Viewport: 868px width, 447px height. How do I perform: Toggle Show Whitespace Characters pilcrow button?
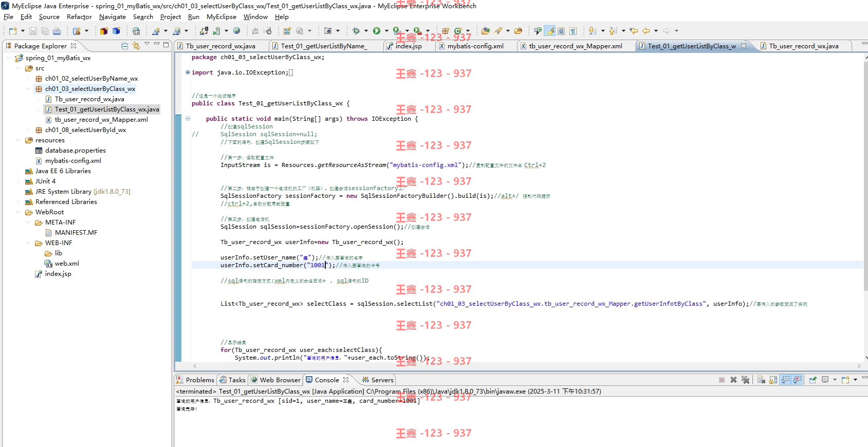coord(573,31)
